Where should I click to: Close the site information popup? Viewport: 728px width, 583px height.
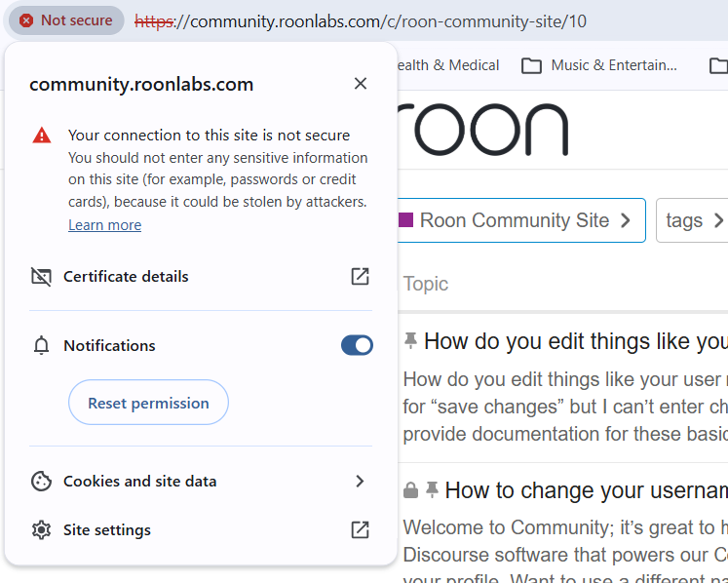coord(361,84)
